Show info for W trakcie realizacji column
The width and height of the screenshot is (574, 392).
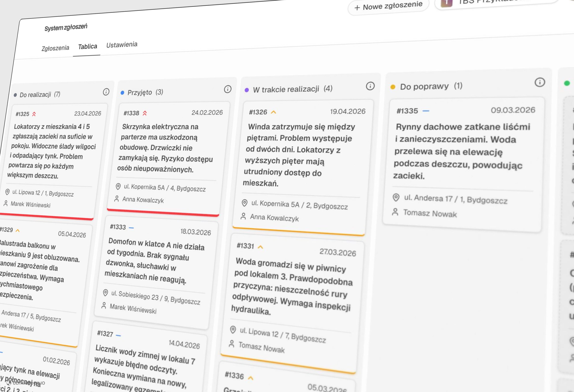370,86
